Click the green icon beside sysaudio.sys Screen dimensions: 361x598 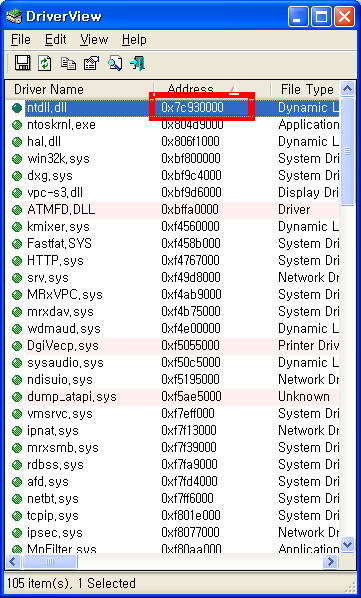click(17, 363)
